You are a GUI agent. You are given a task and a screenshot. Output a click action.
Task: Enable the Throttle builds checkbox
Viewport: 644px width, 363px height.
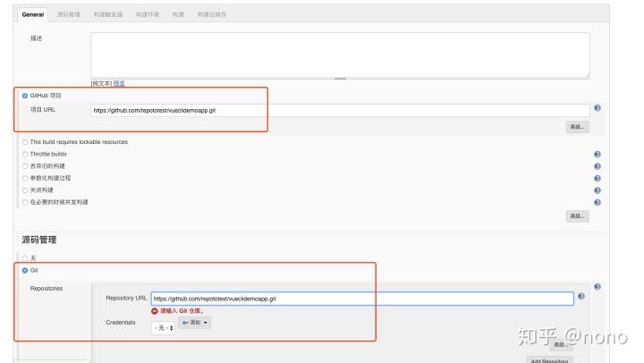pos(25,155)
